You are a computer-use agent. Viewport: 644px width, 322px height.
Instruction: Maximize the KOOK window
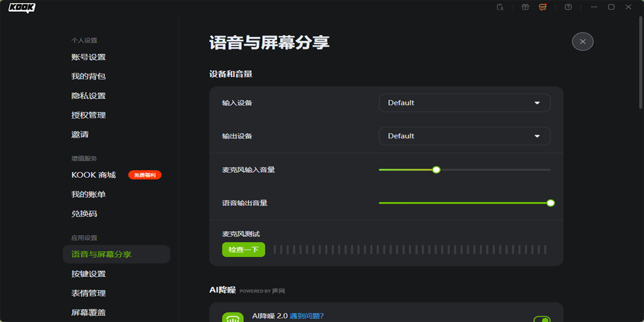(x=611, y=7)
